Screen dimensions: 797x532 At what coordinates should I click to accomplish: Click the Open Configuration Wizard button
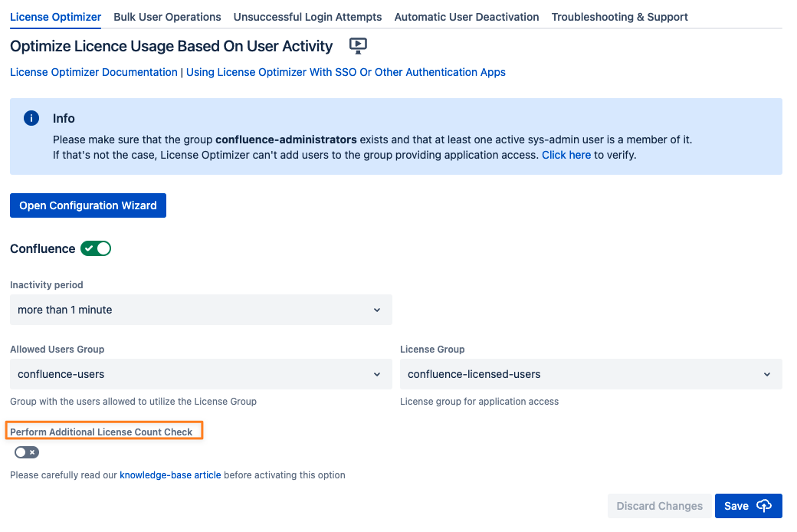[88, 205]
